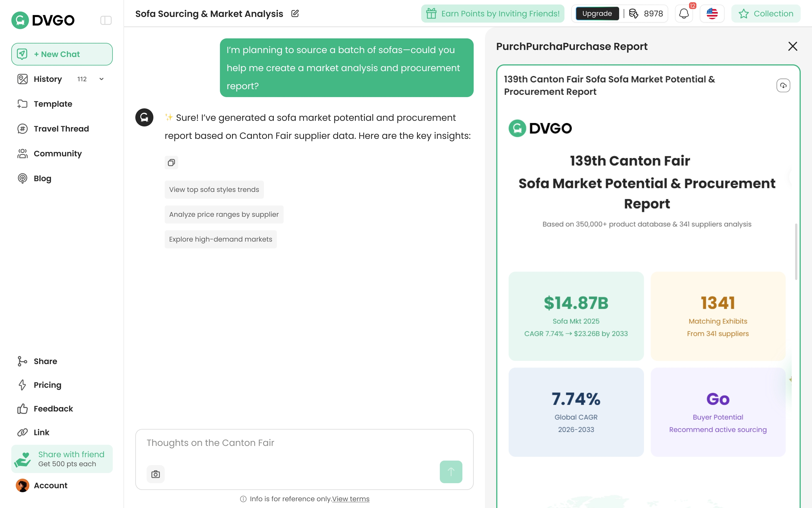Image resolution: width=812 pixels, height=508 pixels.
Task: Click the report panel scrollbar
Action: [x=796, y=252]
